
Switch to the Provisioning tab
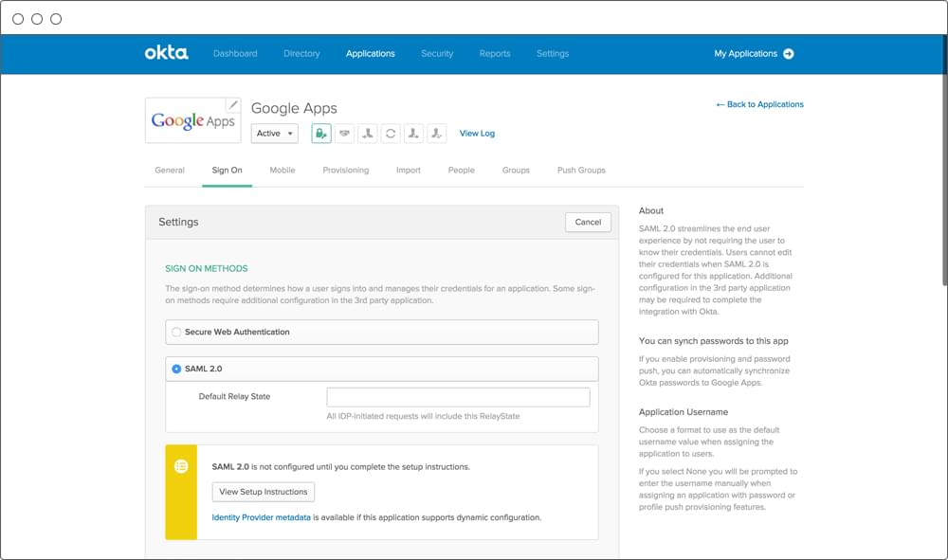[346, 171]
